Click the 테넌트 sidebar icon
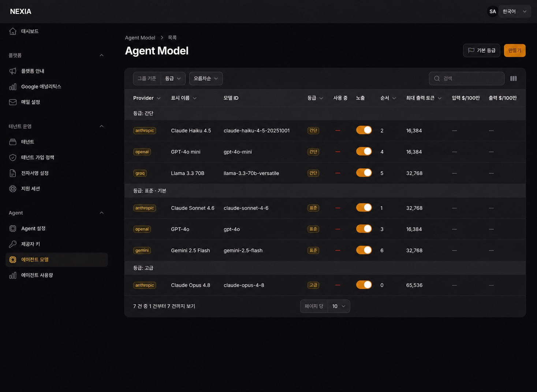Viewport: 537px width, 392px height. (x=13, y=142)
